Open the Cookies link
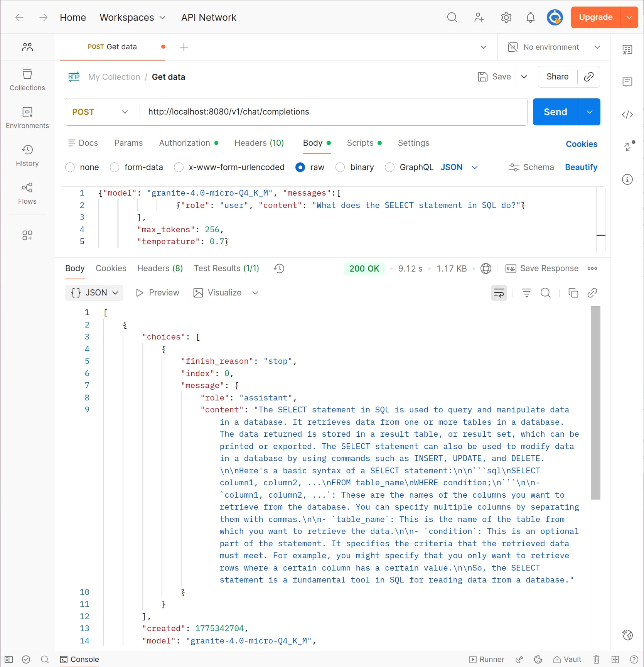644x667 pixels. tap(582, 144)
